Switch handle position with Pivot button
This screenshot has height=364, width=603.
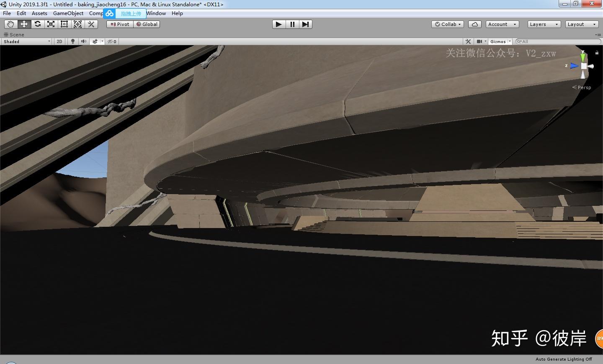[x=120, y=24]
